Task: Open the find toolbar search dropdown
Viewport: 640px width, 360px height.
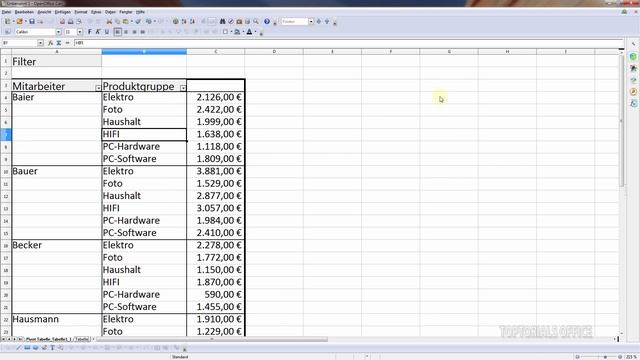Action: coord(311,21)
